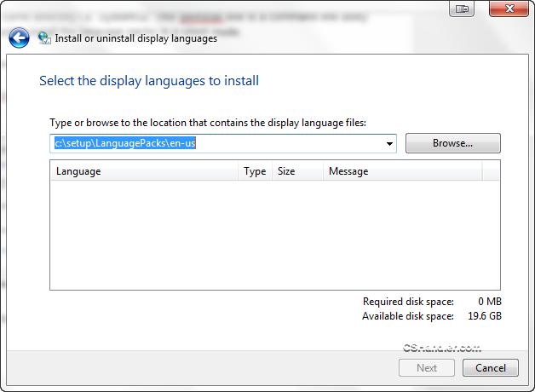Sort by the Size column header

(297, 171)
